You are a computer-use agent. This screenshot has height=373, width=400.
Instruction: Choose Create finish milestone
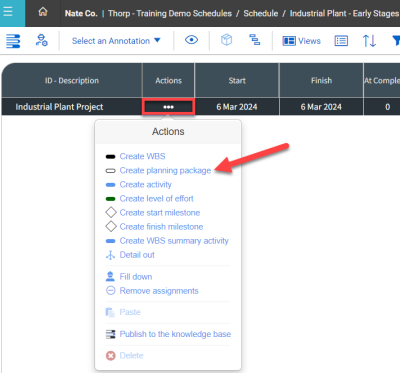(x=161, y=227)
